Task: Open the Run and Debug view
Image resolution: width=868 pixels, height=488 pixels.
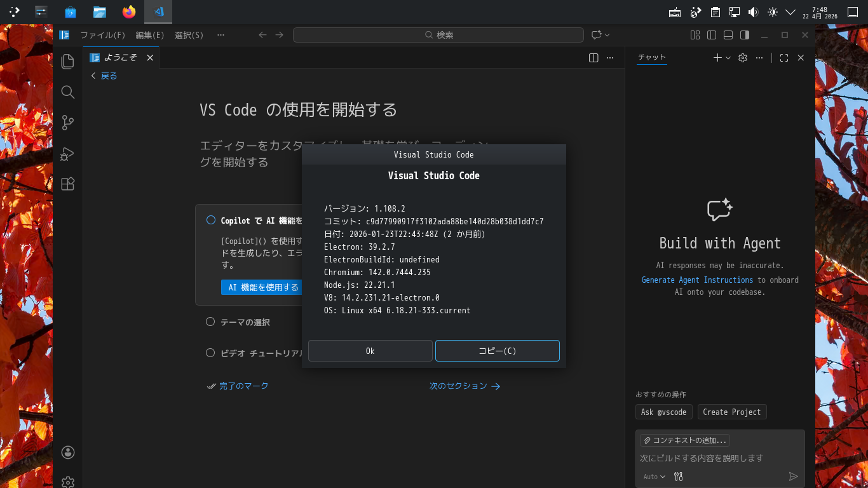Action: 68,154
